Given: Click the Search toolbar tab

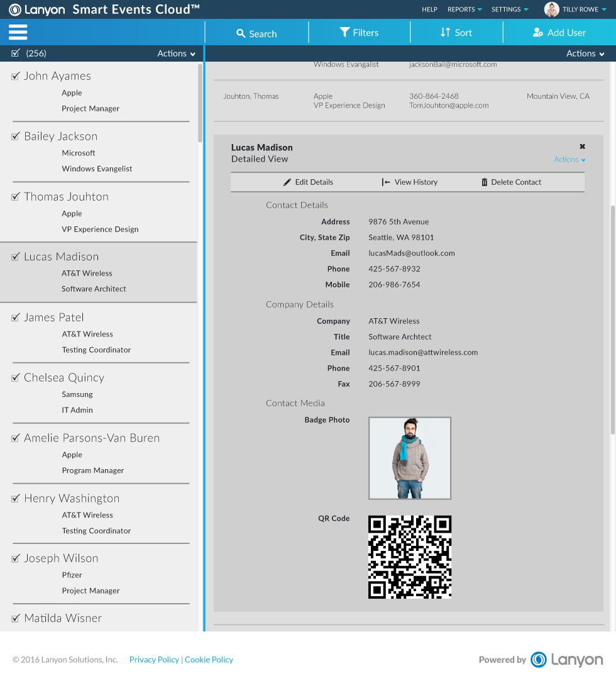Looking at the screenshot, I should tap(256, 33).
